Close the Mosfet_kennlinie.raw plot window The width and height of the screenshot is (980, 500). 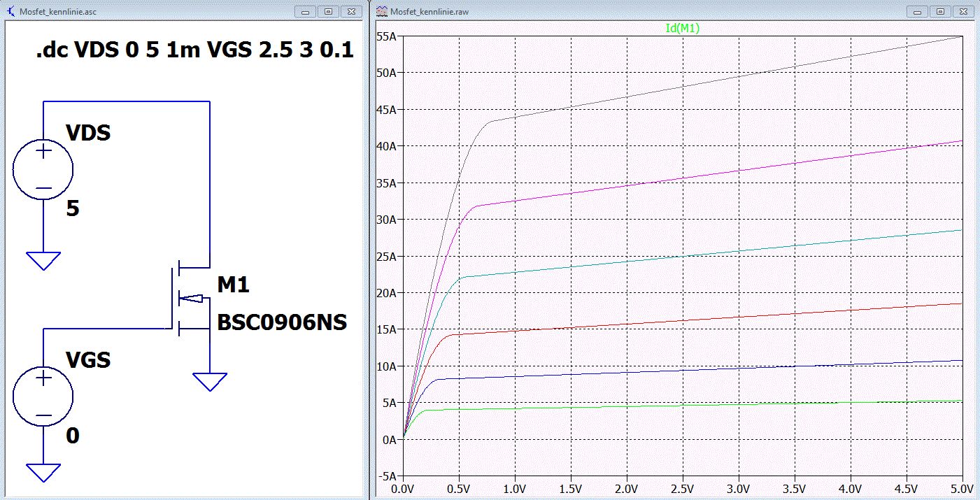(x=963, y=11)
